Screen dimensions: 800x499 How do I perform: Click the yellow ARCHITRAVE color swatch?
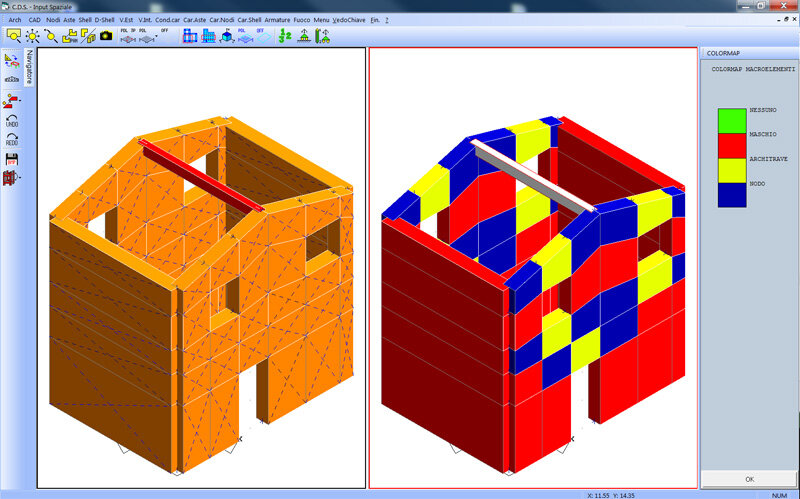(x=732, y=168)
